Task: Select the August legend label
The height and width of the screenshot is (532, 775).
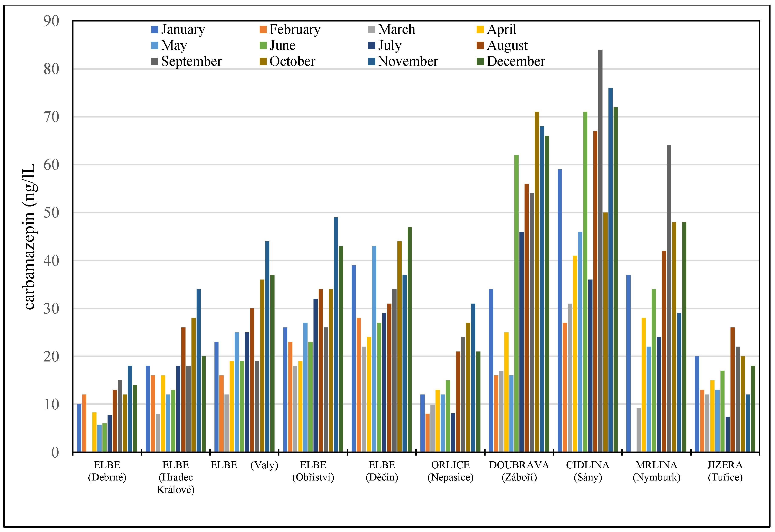Action: point(507,45)
